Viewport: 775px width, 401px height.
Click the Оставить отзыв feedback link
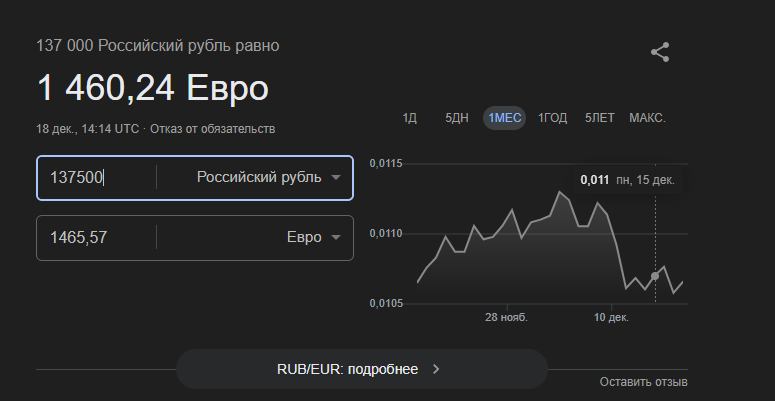tap(643, 382)
